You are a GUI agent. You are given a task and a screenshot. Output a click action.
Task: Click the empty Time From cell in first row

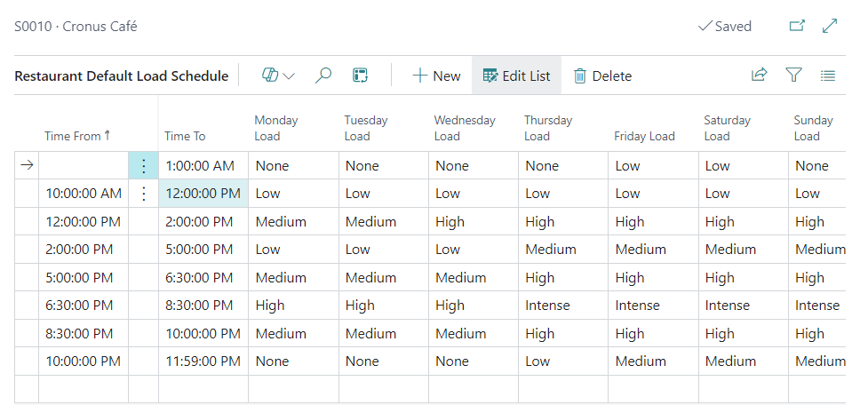[84, 166]
